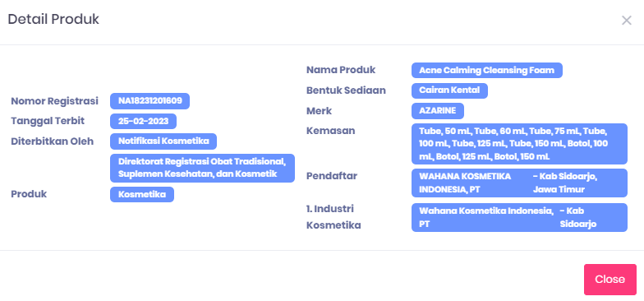Screen dimensions: 644x301
Task: Click the Diterbitkan Oleh label
Action: [x=53, y=141]
